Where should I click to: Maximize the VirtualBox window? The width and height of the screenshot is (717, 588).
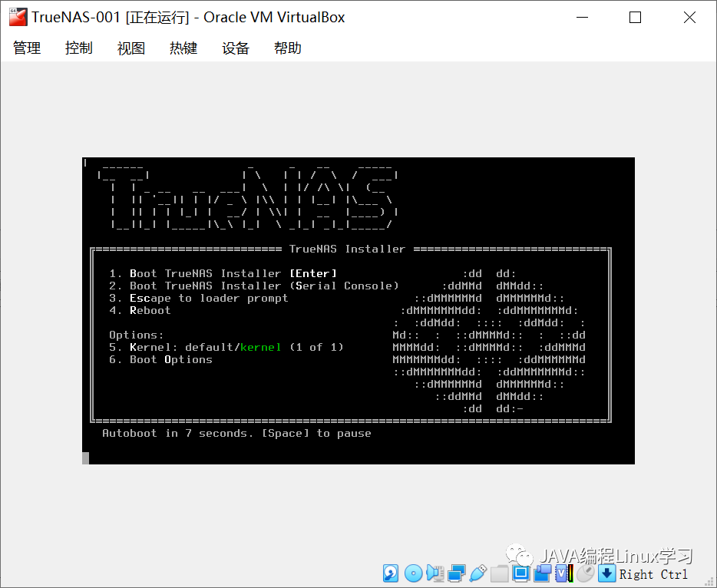pyautogui.click(x=635, y=18)
